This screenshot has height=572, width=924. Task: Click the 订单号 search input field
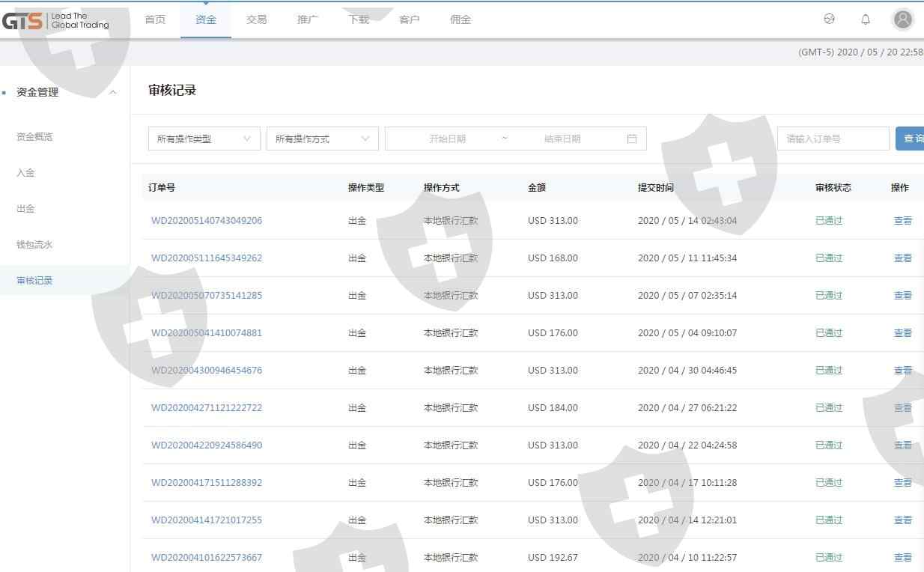click(832, 139)
